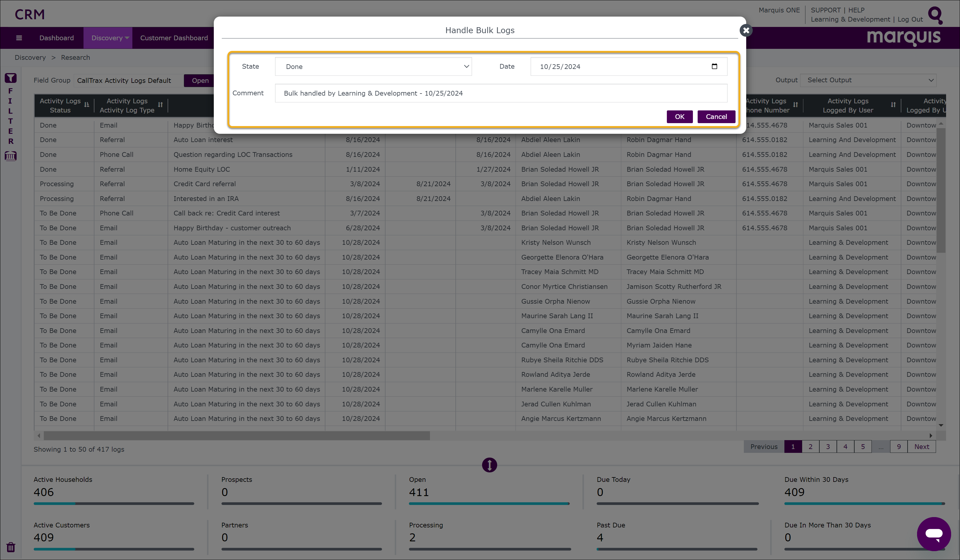Expand the Discovery menu dropdown

click(x=108, y=38)
